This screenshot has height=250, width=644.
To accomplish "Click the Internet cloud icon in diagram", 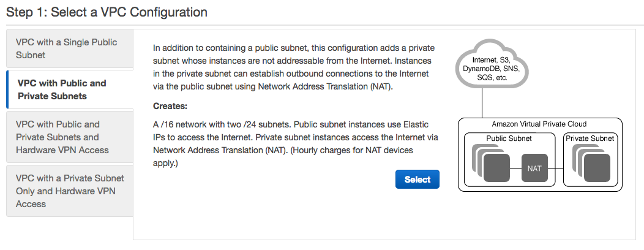I will (x=492, y=64).
